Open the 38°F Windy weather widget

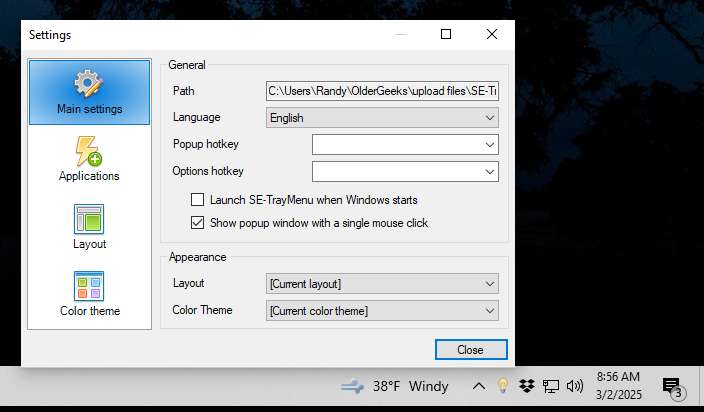(x=394, y=386)
